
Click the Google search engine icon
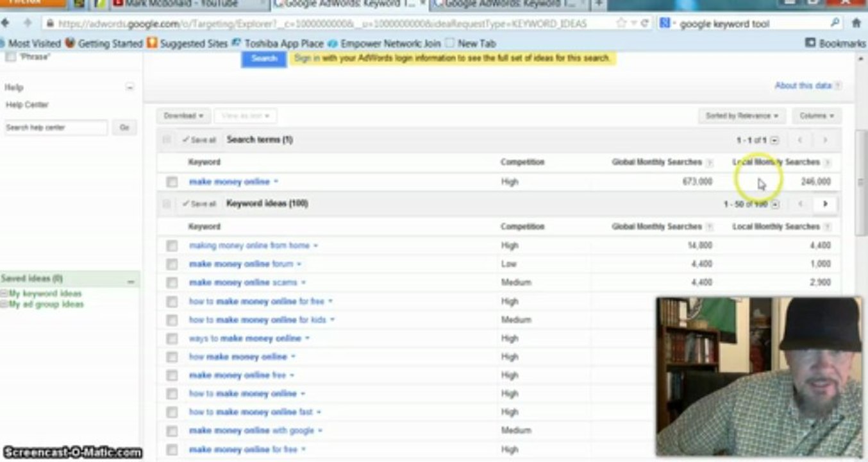tap(665, 23)
